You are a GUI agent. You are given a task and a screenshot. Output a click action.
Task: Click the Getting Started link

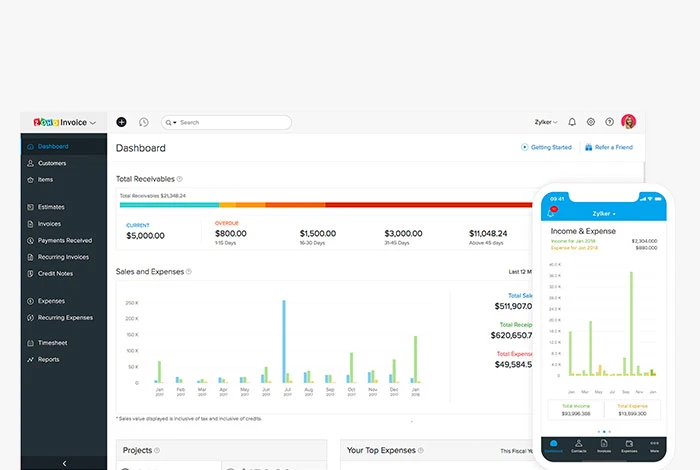pos(546,147)
